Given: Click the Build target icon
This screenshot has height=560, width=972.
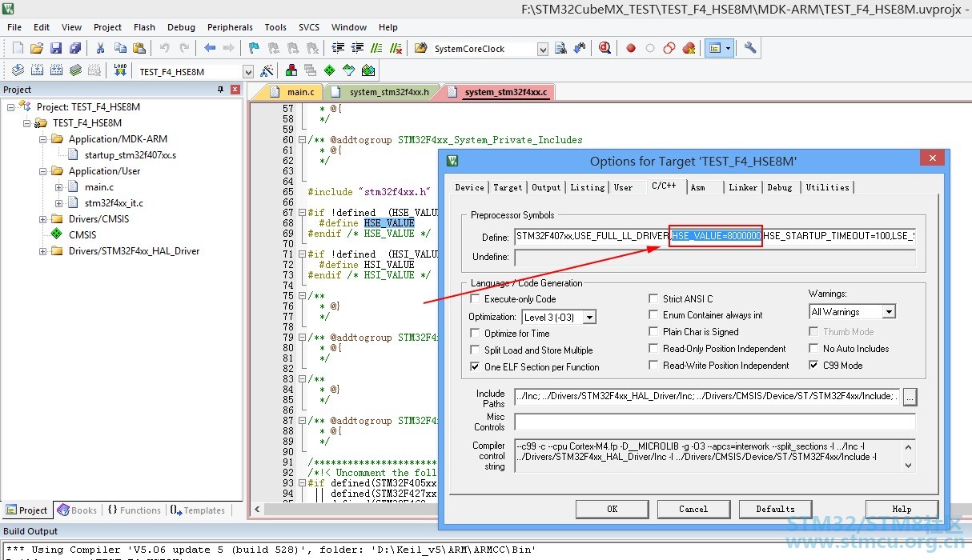Looking at the screenshot, I should click(37, 70).
